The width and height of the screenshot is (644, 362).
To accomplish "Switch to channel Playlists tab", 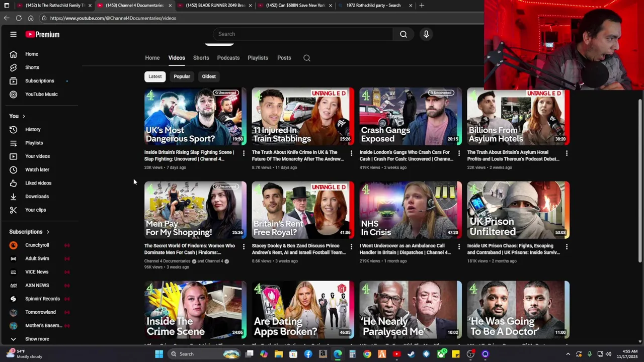I will [258, 58].
